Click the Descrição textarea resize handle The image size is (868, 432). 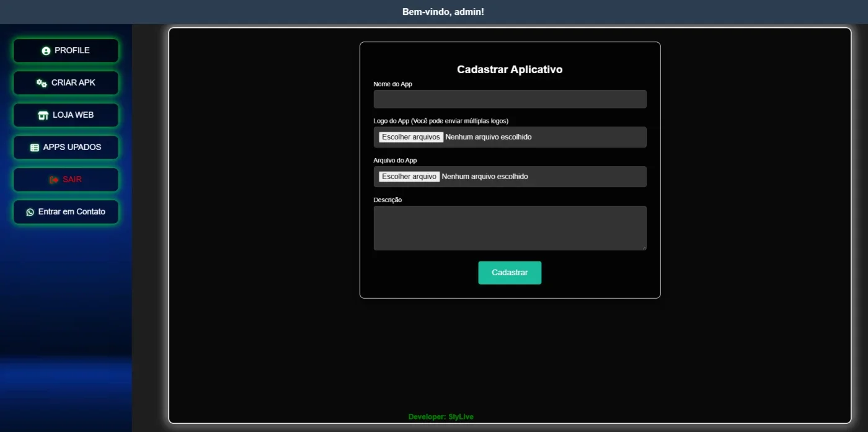tap(644, 247)
